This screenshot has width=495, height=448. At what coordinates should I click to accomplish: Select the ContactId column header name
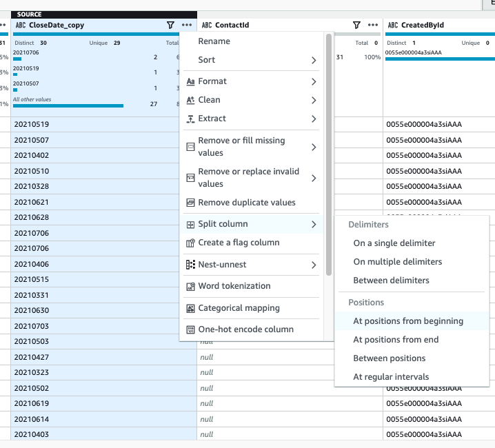tap(232, 25)
